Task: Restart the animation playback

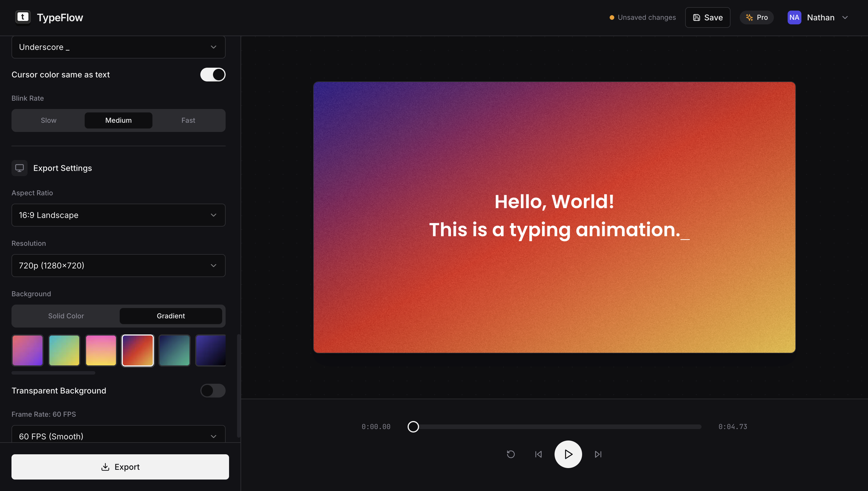Action: (511, 454)
